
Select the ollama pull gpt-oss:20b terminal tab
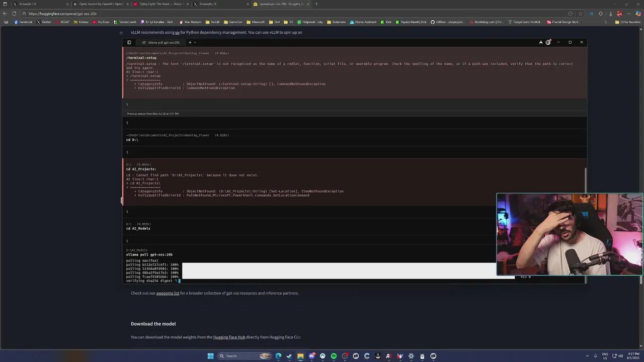pyautogui.click(x=161, y=42)
